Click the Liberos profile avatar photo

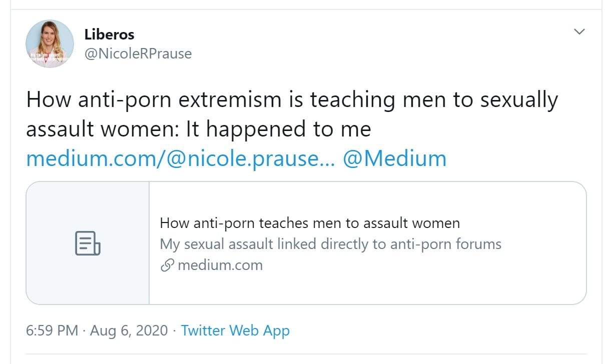coord(50,44)
